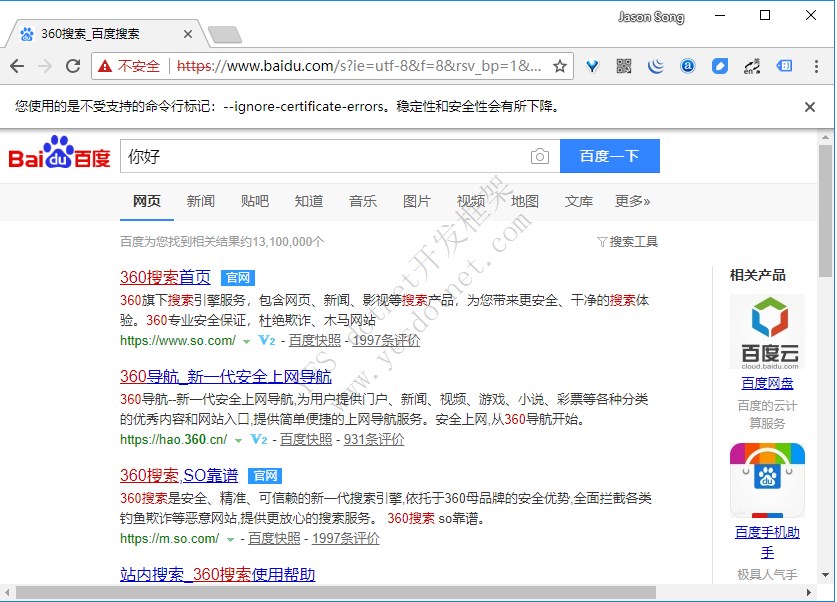Close the 360搜索_百度搜索 tab

(x=187, y=34)
